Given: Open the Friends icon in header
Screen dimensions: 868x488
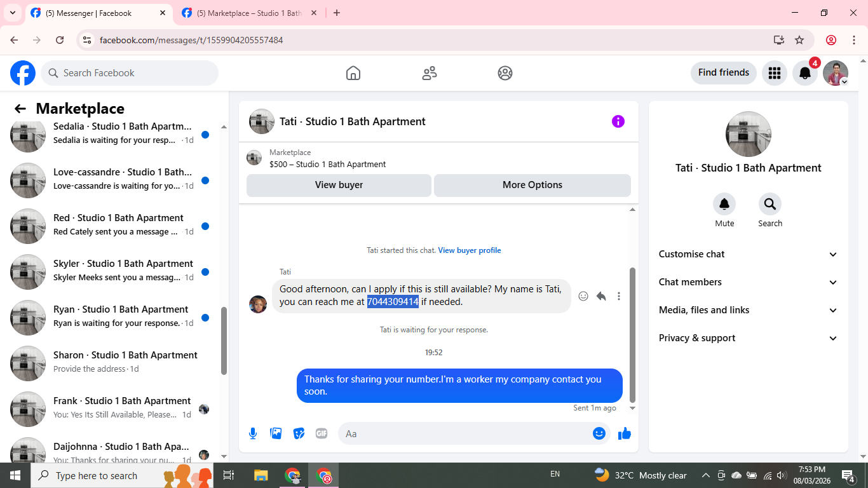Looking at the screenshot, I should pyautogui.click(x=430, y=73).
